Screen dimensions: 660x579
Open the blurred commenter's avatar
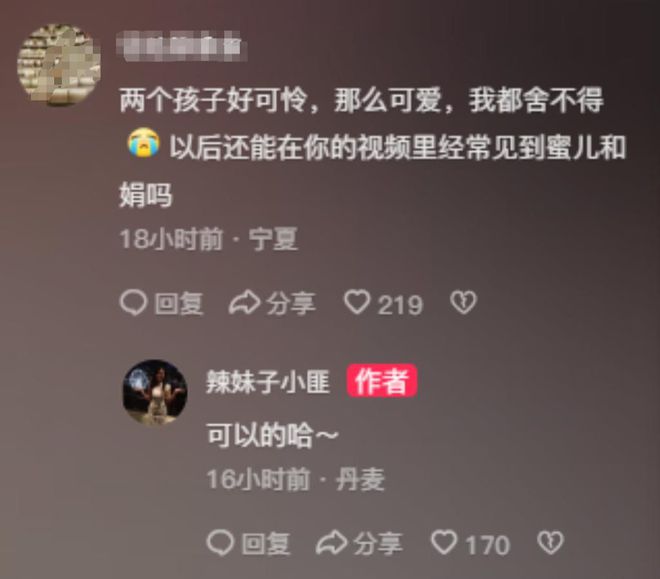coord(59,65)
